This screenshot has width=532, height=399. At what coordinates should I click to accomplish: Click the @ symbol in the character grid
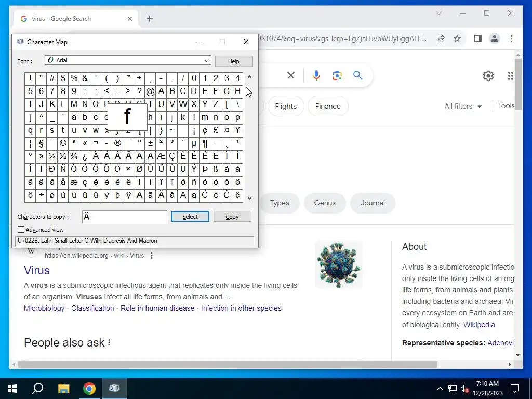tap(150, 91)
